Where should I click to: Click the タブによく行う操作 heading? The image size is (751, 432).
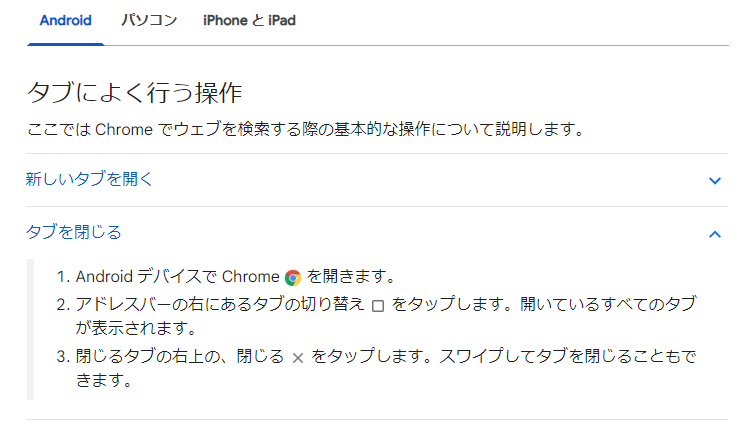[x=135, y=92]
